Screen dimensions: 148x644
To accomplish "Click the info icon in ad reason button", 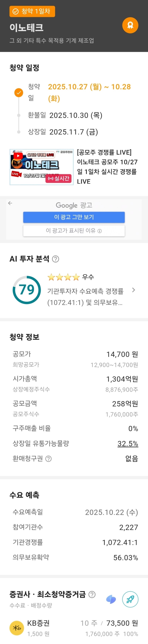I will pos(100,231).
